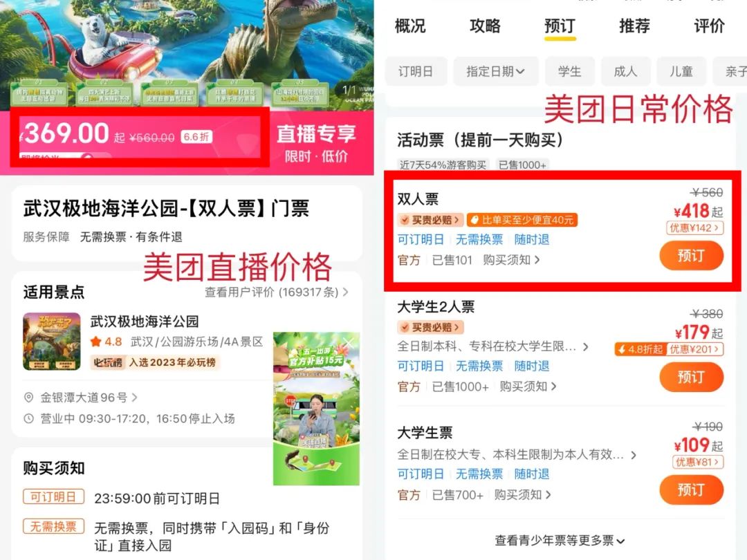Toggle the 学生 filter chip
Screen dimensions: 747x560
(x=570, y=71)
